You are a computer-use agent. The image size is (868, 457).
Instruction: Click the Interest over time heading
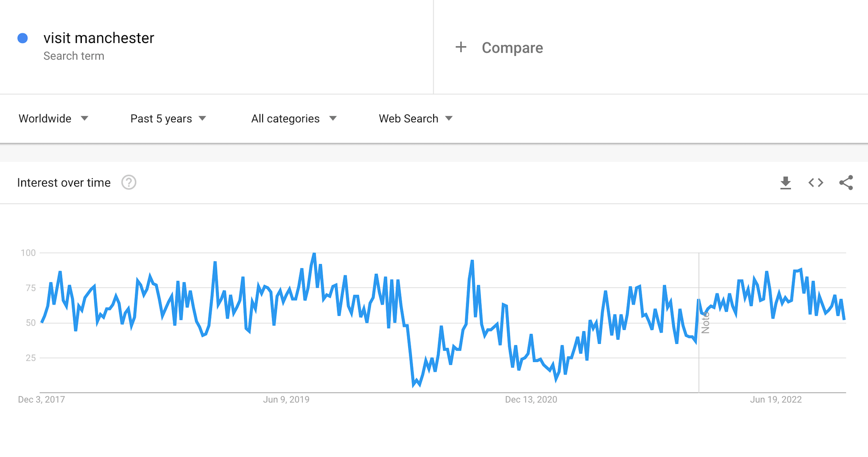(x=63, y=182)
